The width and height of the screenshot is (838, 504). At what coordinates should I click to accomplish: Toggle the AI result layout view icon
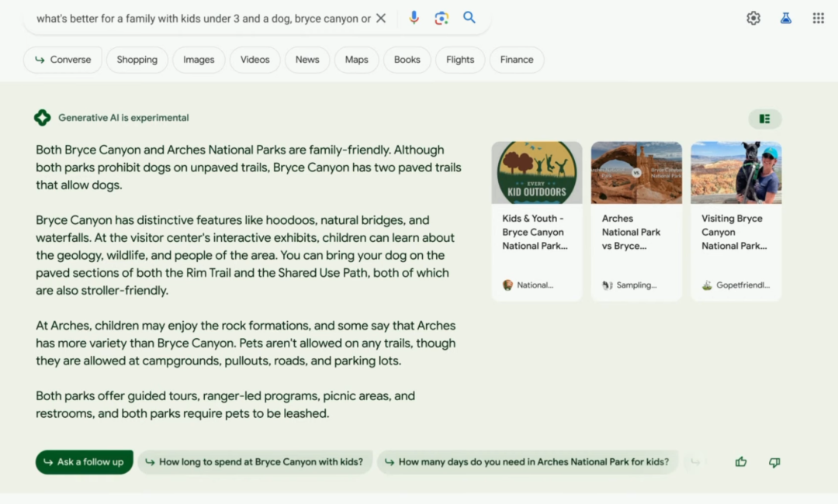765,119
